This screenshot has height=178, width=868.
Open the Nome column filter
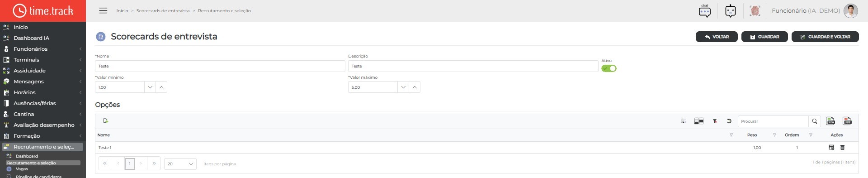(x=731, y=135)
